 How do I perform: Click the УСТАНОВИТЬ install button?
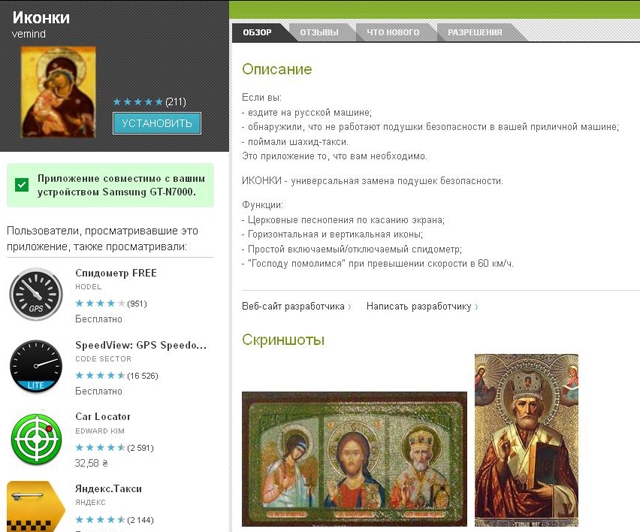pos(157,123)
